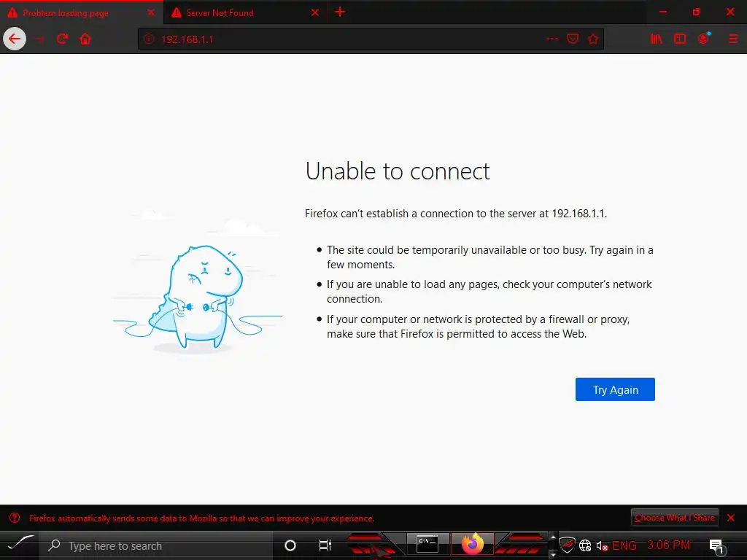Image resolution: width=747 pixels, height=560 pixels.
Task: Show site information icon in address bar
Action: [149, 39]
